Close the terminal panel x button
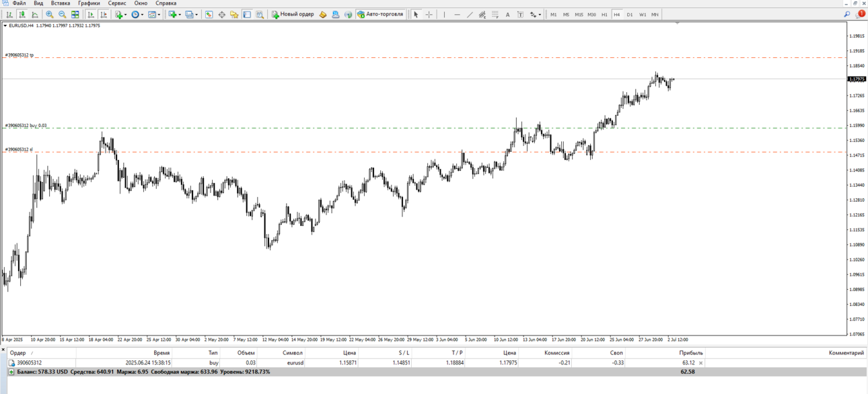 point(3,350)
